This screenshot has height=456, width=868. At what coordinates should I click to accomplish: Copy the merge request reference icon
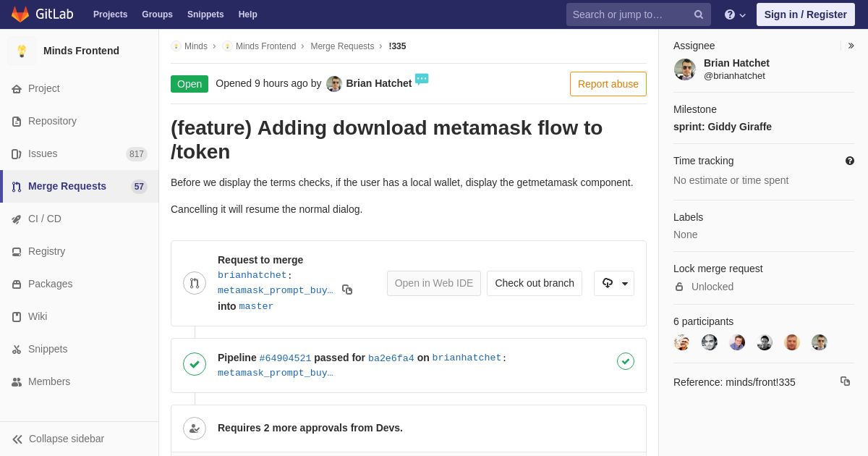pos(845,381)
